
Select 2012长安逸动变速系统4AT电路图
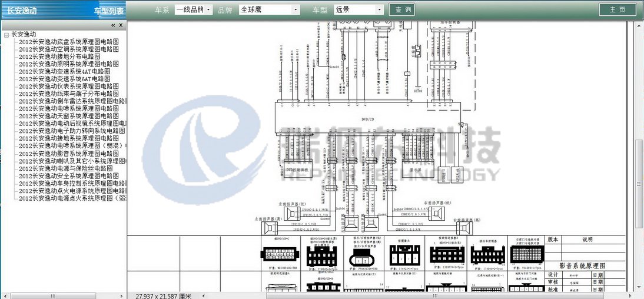[64, 71]
